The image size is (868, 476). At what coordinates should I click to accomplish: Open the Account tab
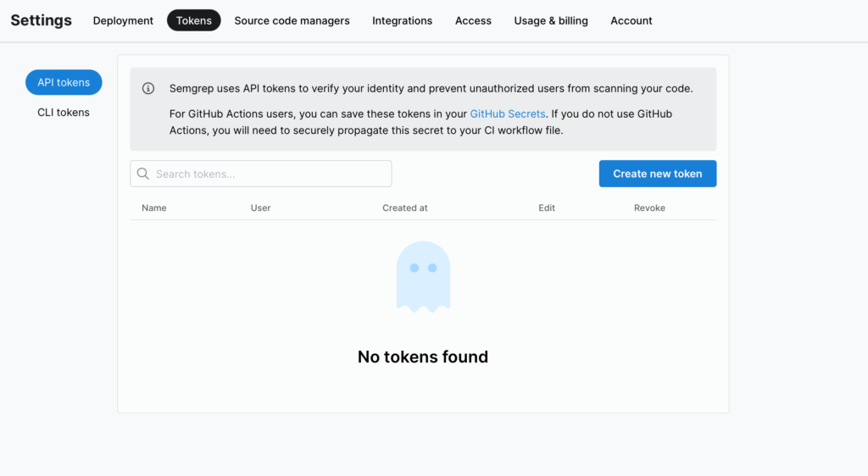click(x=631, y=20)
